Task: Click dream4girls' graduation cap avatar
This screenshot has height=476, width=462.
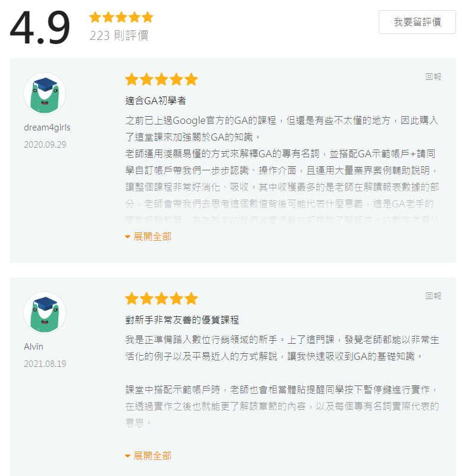Action: 44,94
